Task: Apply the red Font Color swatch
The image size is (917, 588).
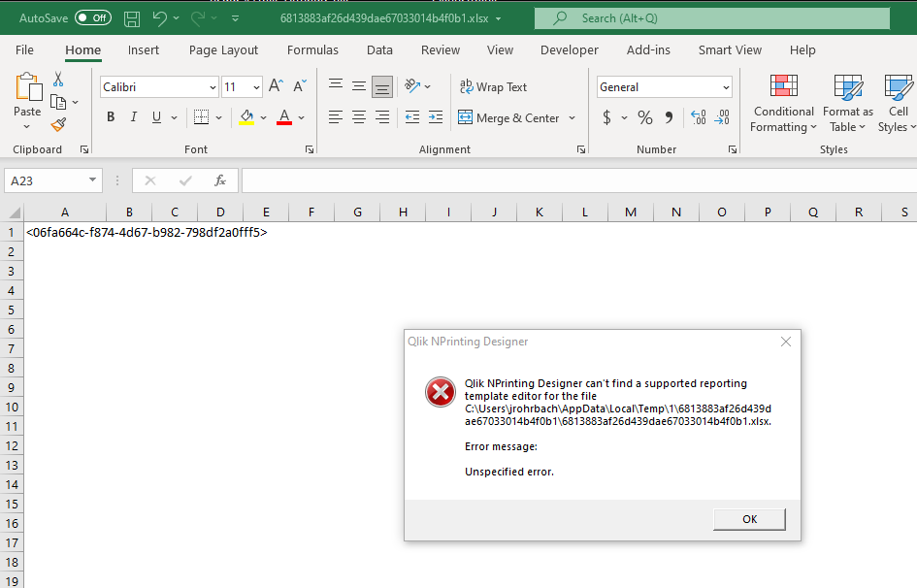Action: click(x=284, y=117)
